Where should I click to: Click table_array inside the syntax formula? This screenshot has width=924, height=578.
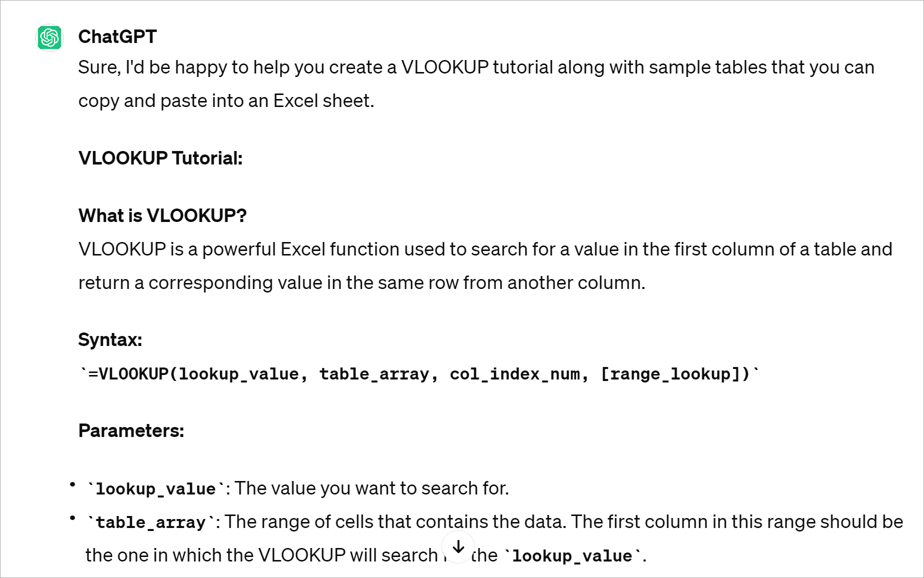[374, 374]
